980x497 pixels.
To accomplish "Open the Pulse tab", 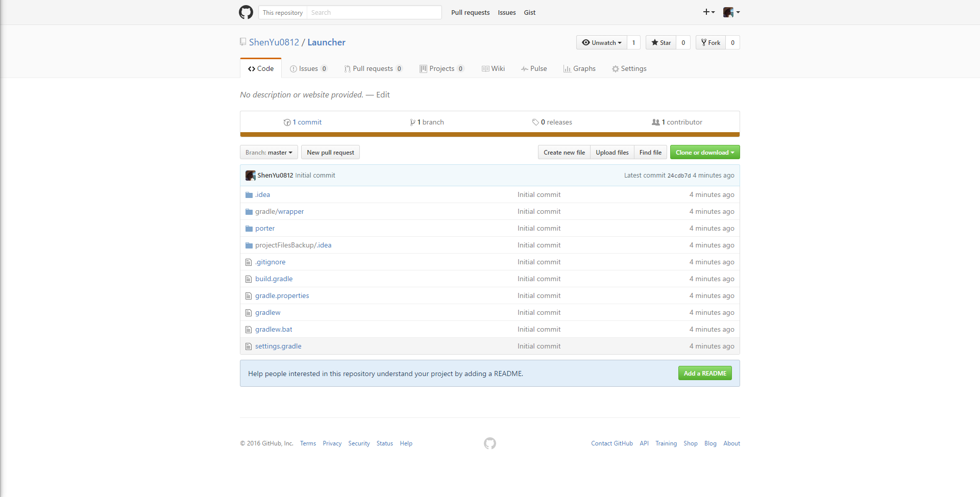I will point(534,68).
